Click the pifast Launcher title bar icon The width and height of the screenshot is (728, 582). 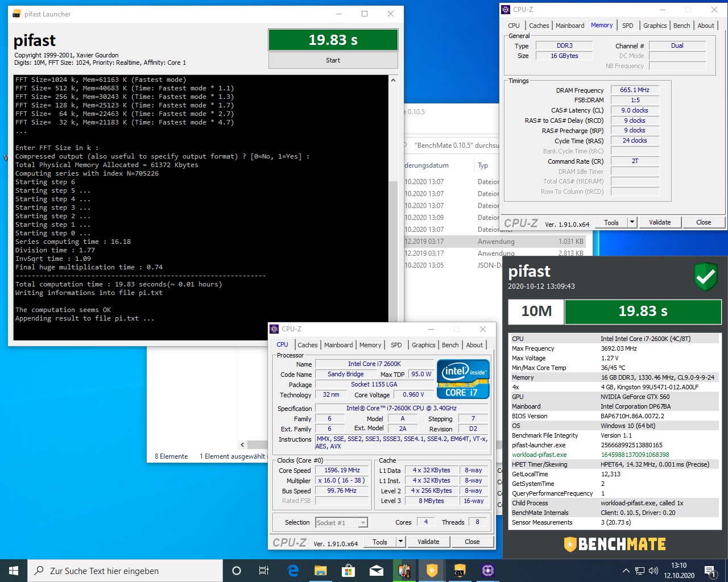[x=16, y=14]
